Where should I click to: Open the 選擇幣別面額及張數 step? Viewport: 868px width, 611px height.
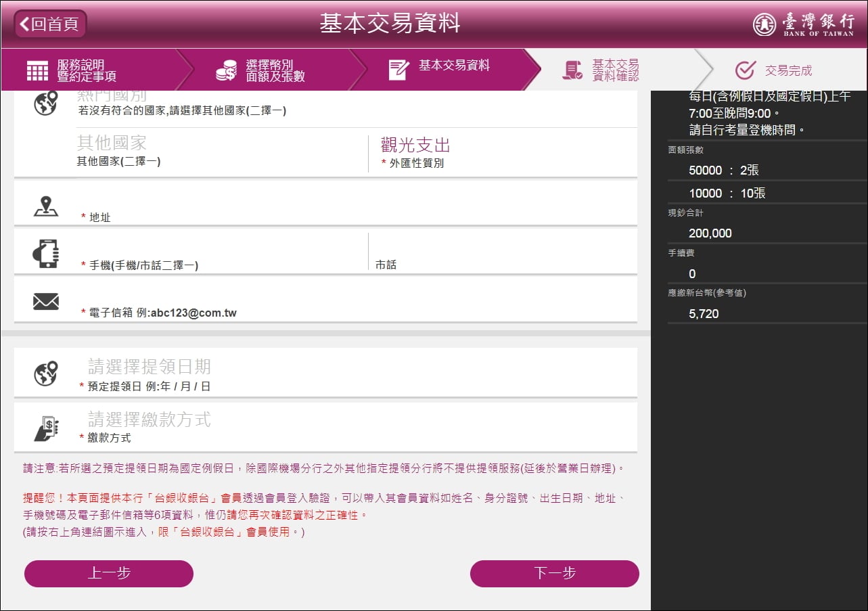(x=271, y=70)
